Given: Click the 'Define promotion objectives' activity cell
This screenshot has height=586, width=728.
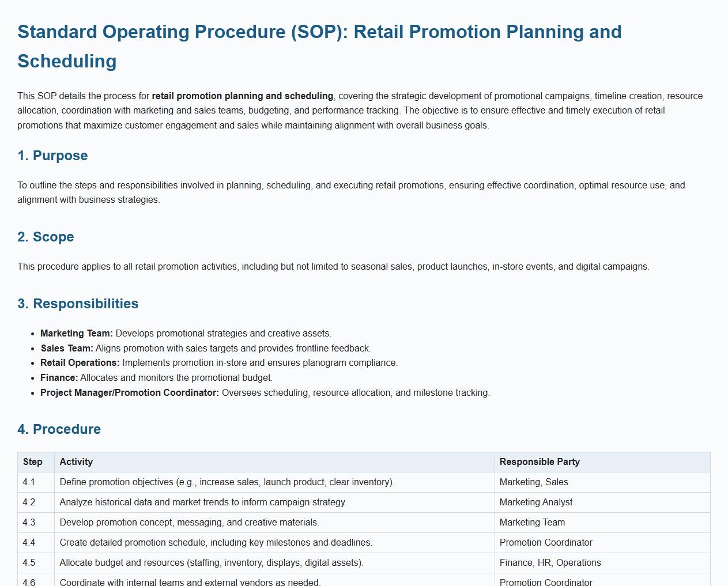Looking at the screenshot, I should [227, 482].
